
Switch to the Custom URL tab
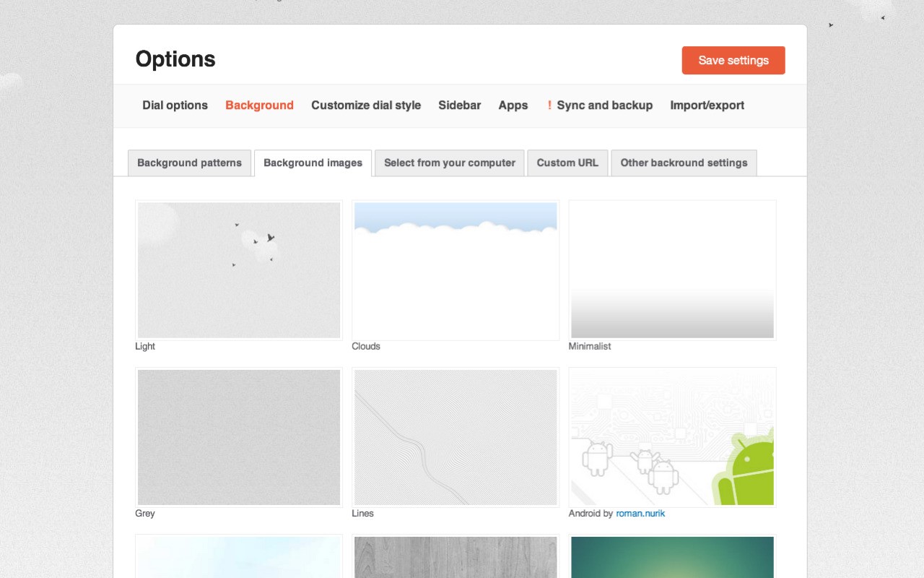[x=567, y=163]
